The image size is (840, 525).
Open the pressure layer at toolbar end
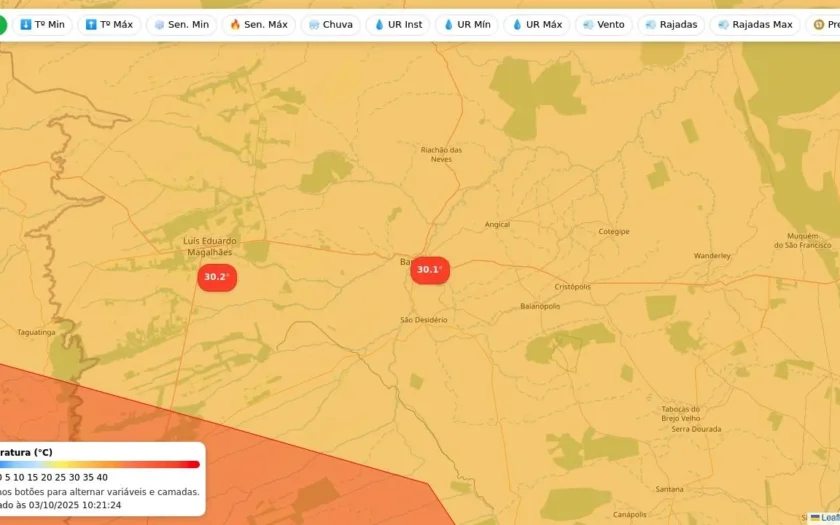click(823, 25)
